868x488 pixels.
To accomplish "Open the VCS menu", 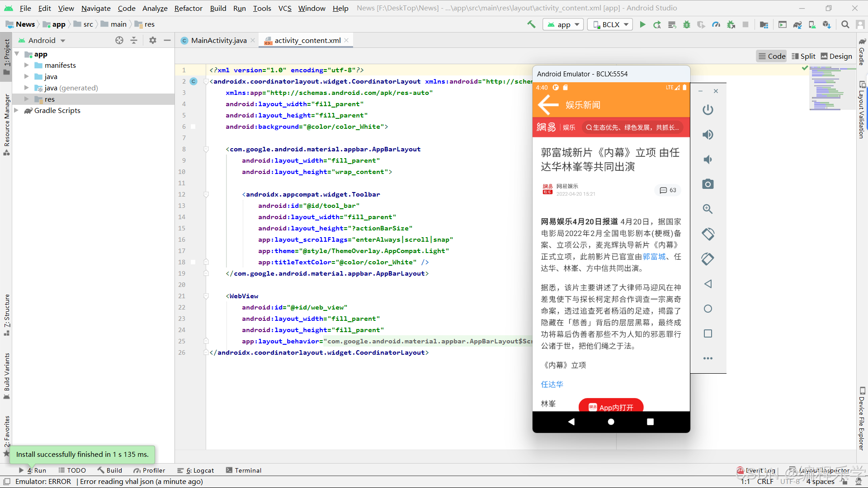I will click(x=285, y=8).
